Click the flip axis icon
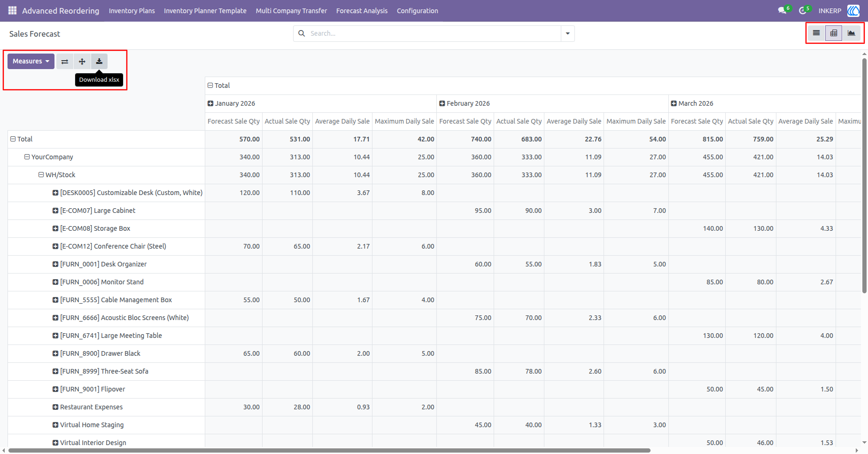The image size is (868, 454). pos(65,62)
